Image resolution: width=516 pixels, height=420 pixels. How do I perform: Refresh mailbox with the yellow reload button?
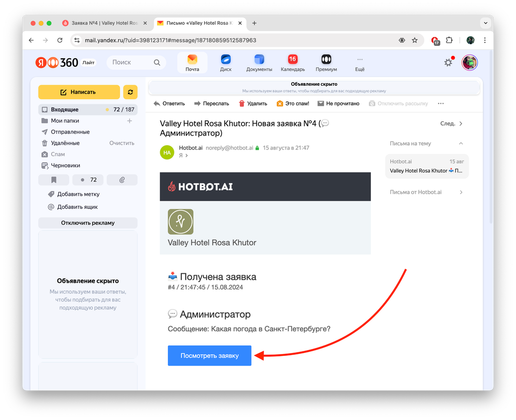[131, 92]
